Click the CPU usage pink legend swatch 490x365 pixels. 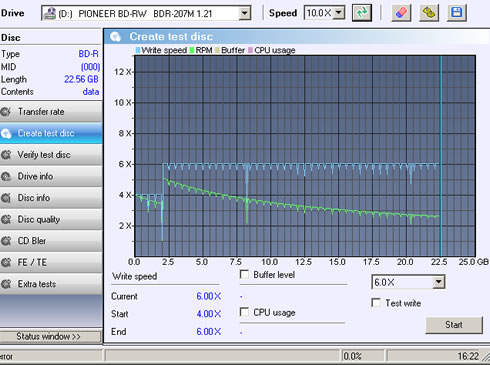point(251,50)
